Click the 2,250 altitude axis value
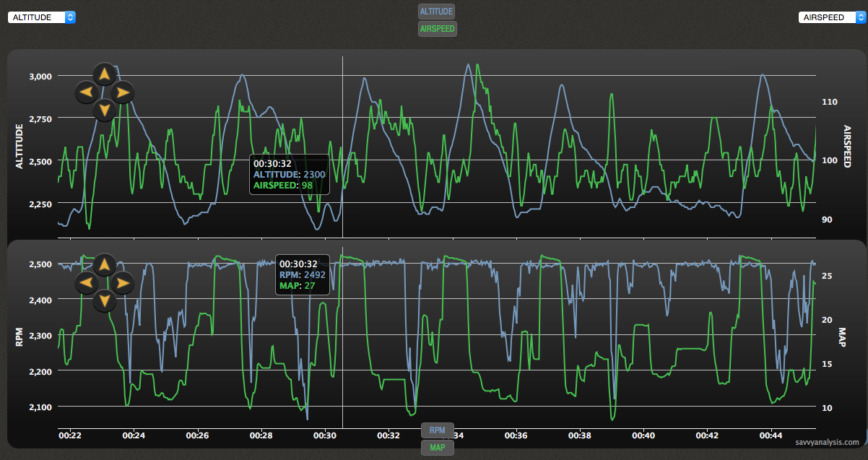The image size is (868, 460). 40,204
